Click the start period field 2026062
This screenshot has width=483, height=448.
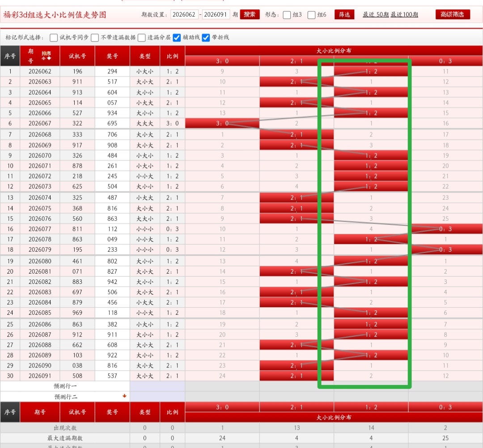[184, 15]
